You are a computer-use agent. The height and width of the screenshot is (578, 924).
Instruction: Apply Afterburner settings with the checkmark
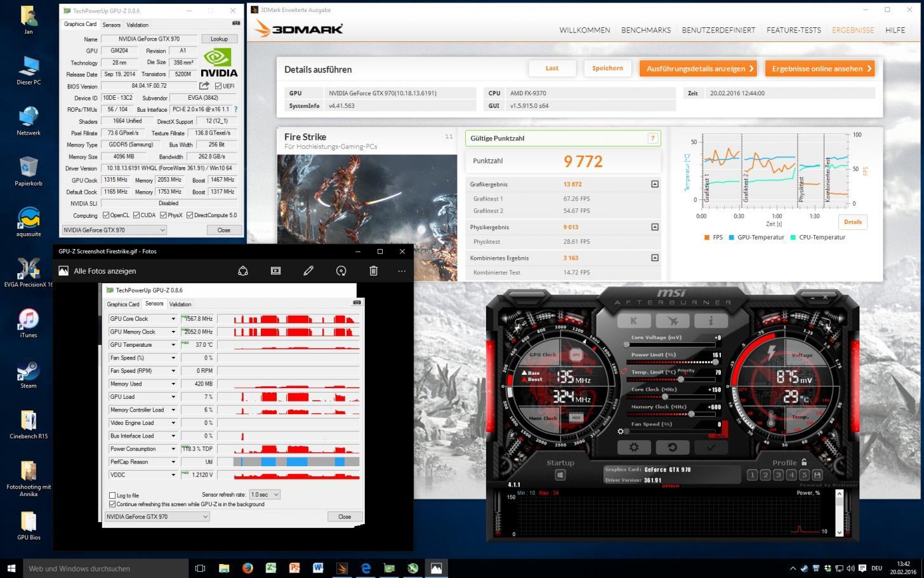pos(711,447)
